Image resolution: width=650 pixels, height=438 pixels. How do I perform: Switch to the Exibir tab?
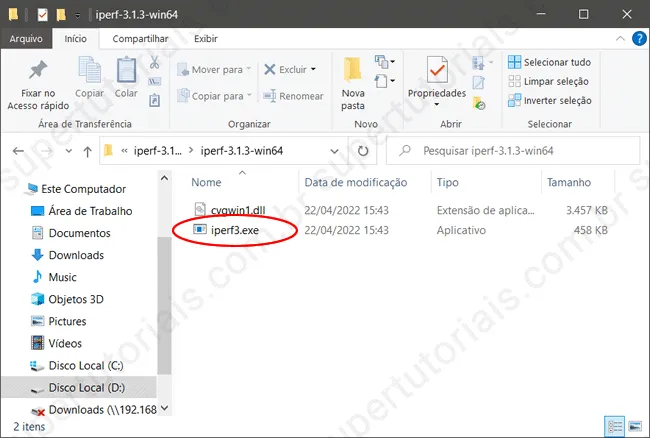206,39
